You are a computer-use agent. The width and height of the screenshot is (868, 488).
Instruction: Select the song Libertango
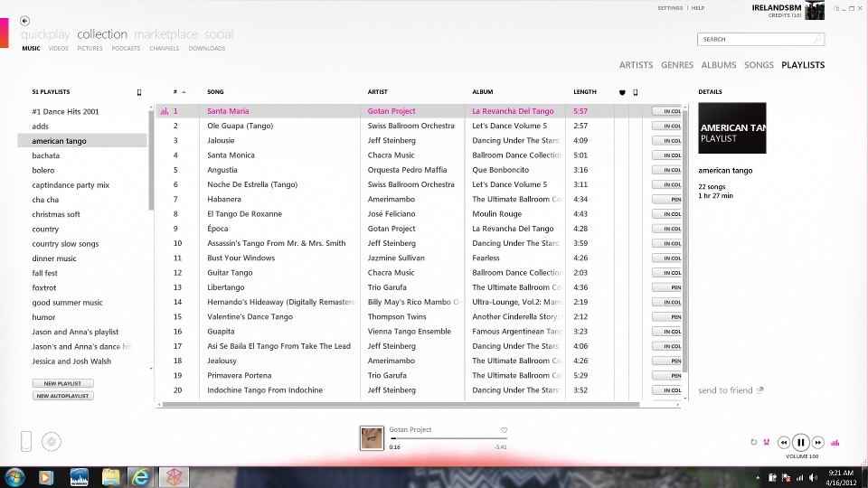pyautogui.click(x=226, y=287)
